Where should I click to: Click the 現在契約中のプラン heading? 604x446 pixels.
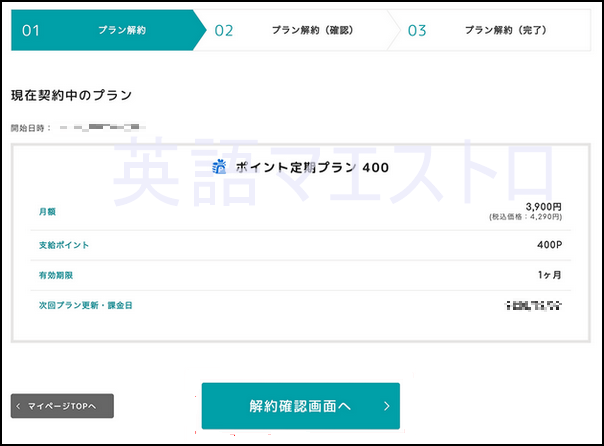pyautogui.click(x=71, y=95)
